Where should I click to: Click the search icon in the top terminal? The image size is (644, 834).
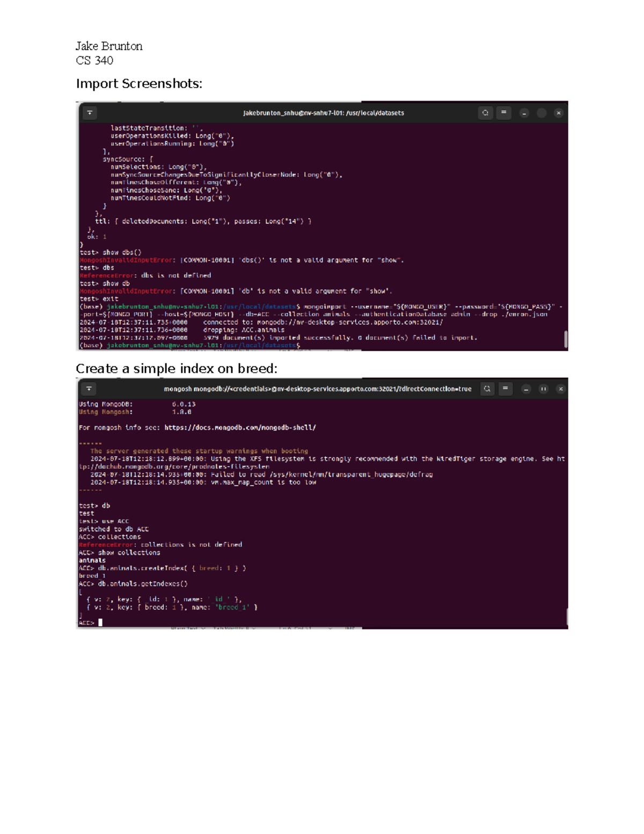(x=485, y=113)
